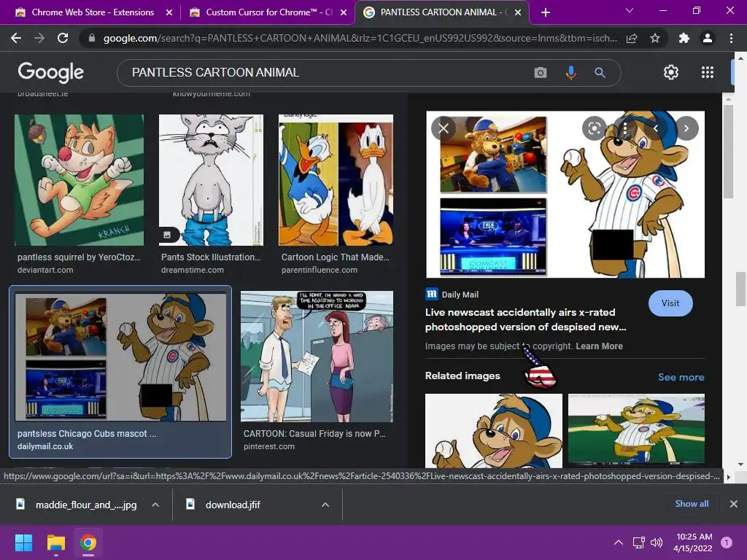The width and height of the screenshot is (747, 560).
Task: Follow the Learn More copyright link
Action: click(x=599, y=346)
